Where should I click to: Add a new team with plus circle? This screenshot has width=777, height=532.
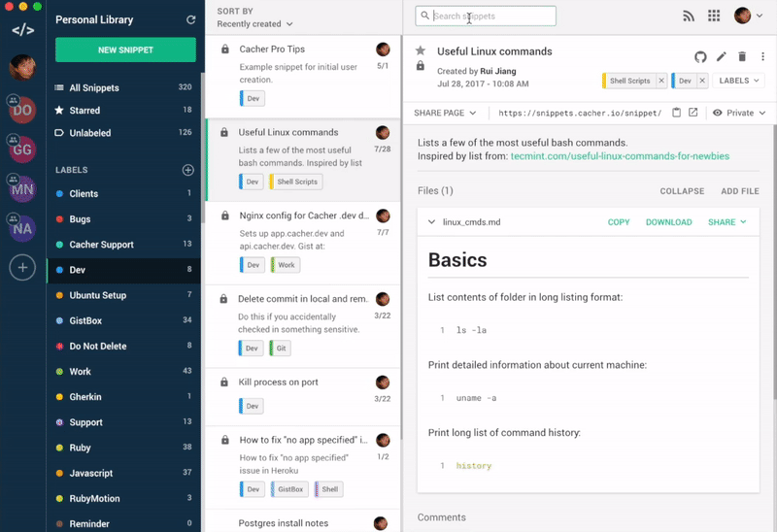[22, 268]
